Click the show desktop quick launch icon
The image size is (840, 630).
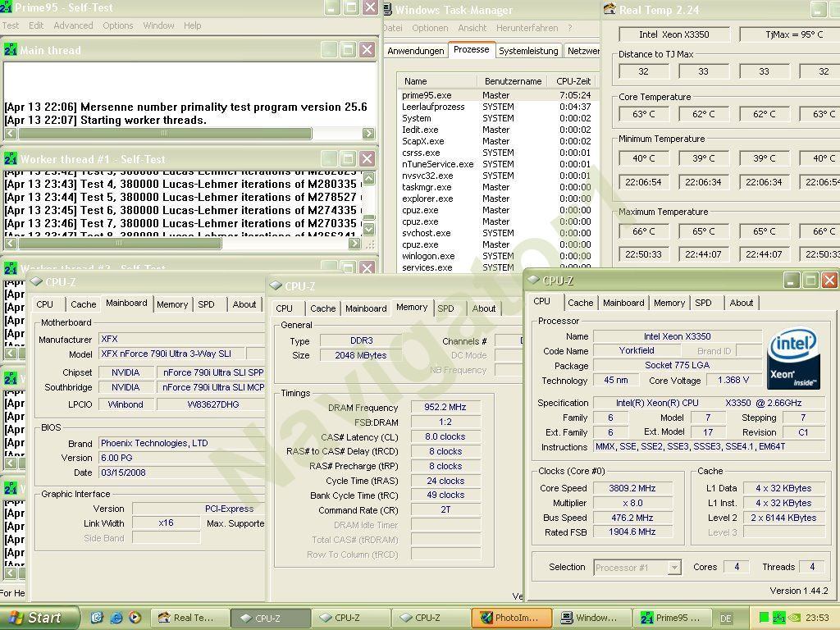[97, 618]
